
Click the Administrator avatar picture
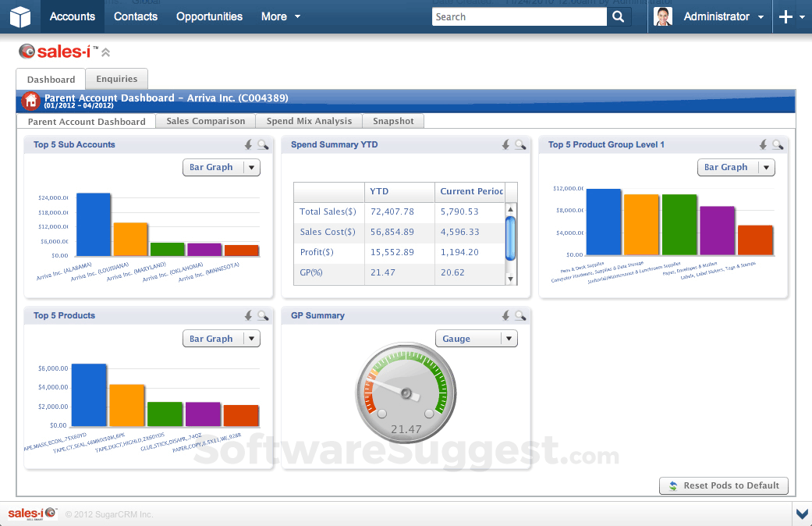tap(663, 16)
